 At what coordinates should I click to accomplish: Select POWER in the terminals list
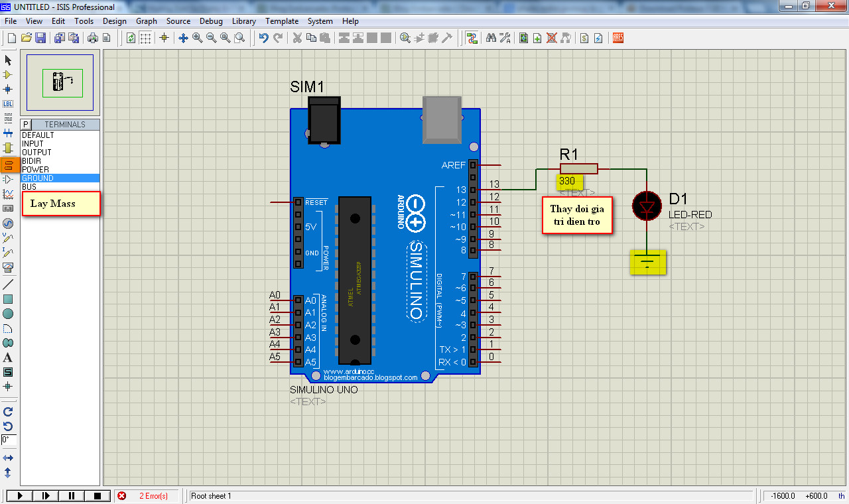35,170
